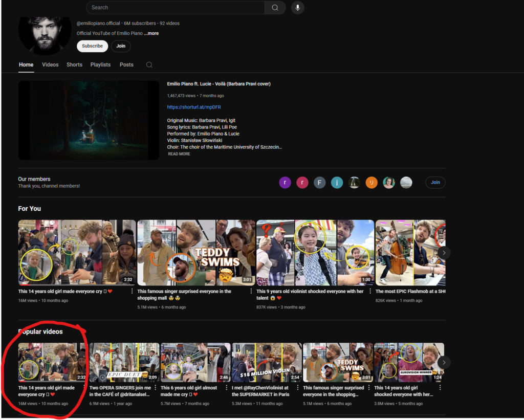The width and height of the screenshot is (524, 420).
Task: Click Join button in Our members section
Action: point(435,183)
